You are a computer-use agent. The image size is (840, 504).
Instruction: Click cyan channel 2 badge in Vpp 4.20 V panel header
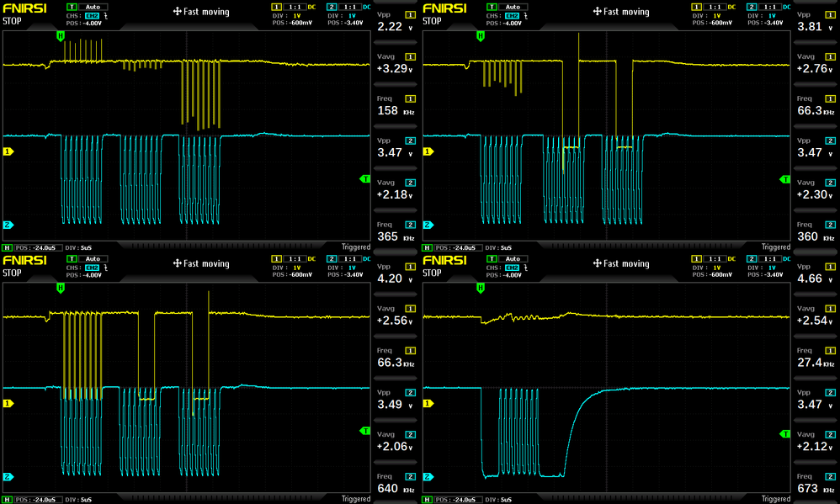pos(332,258)
